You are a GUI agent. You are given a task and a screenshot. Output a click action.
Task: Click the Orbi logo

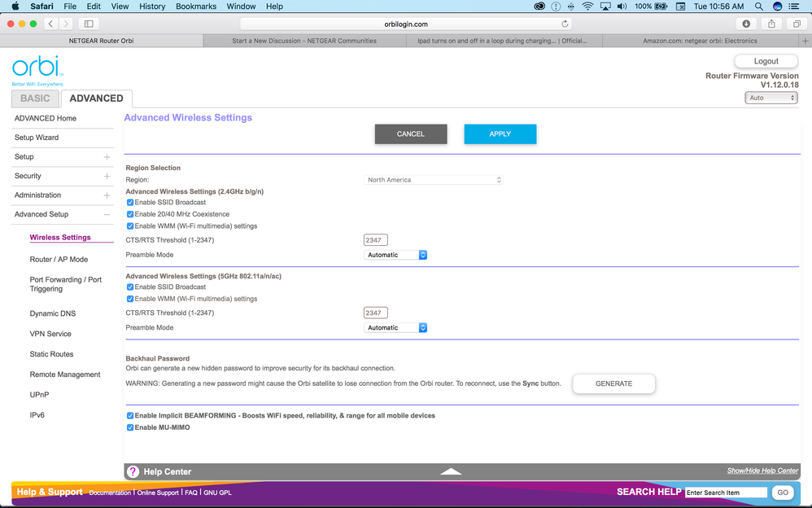37,71
